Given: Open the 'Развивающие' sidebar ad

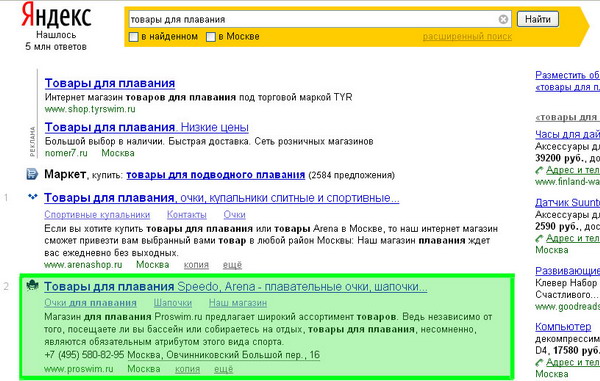Looking at the screenshot, I should point(567,271).
